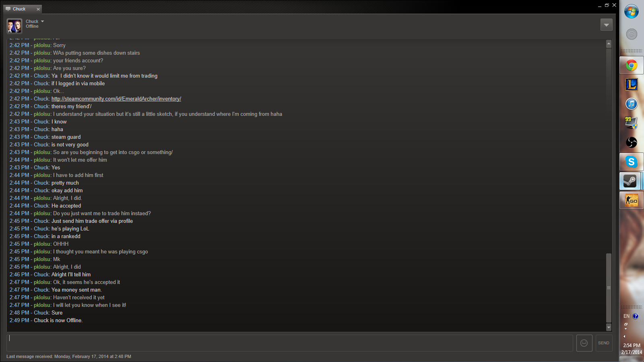
Task: Click the EN language indicator
Action: (626, 316)
